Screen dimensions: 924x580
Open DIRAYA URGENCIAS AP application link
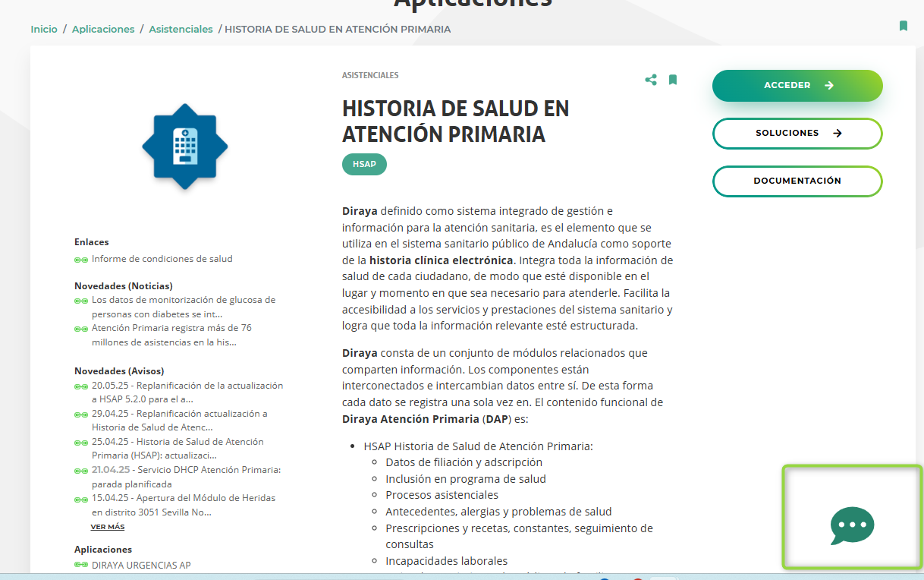[141, 565]
